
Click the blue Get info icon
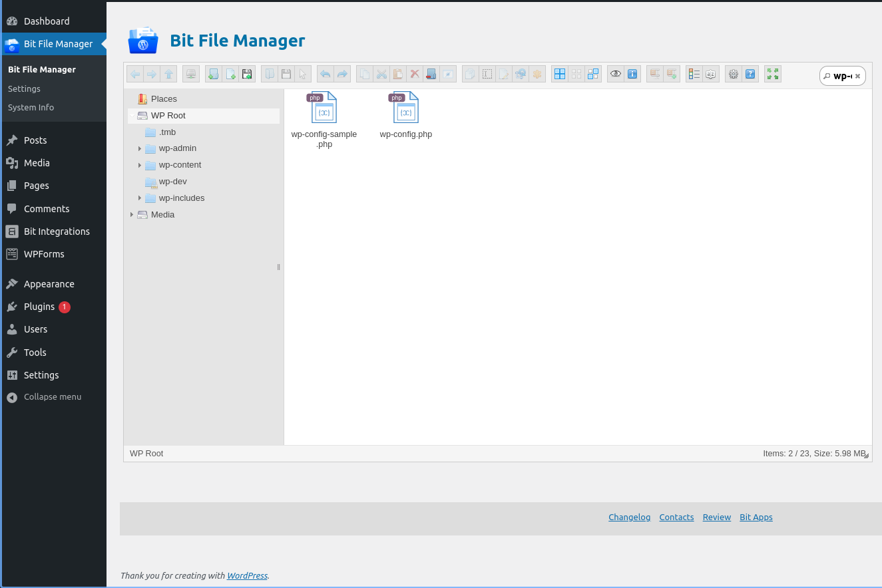point(632,74)
